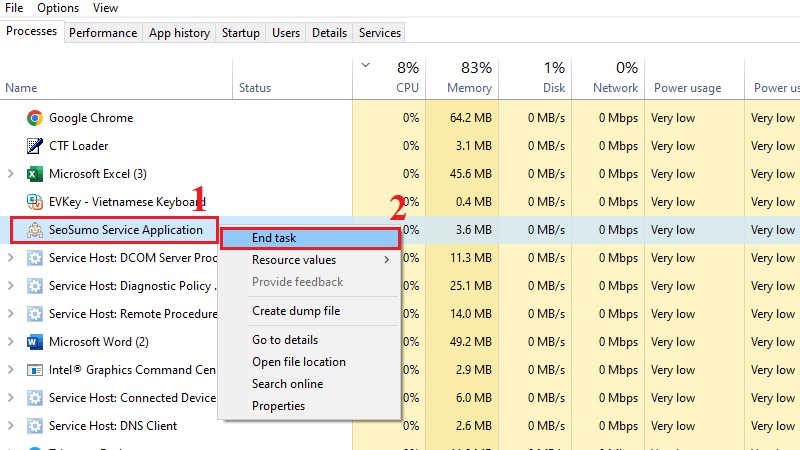The image size is (800, 450).
Task: Open the Options menu
Action: (58, 8)
